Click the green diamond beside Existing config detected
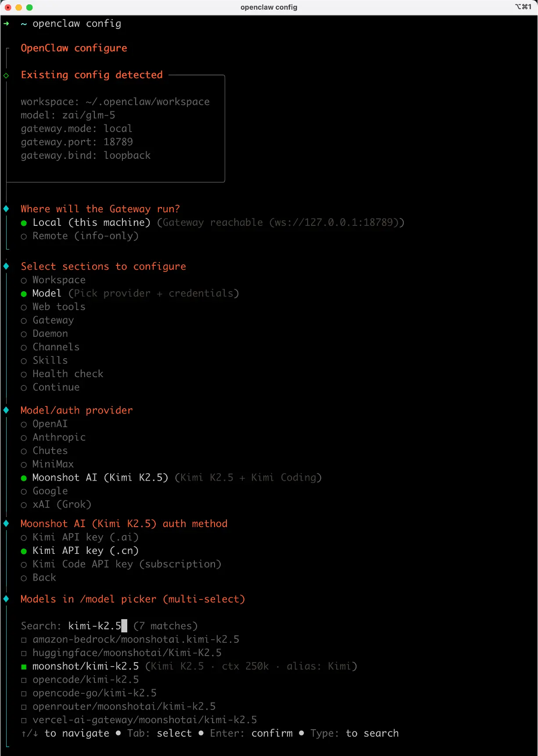Viewport: 538px width, 756px height. tap(6, 76)
